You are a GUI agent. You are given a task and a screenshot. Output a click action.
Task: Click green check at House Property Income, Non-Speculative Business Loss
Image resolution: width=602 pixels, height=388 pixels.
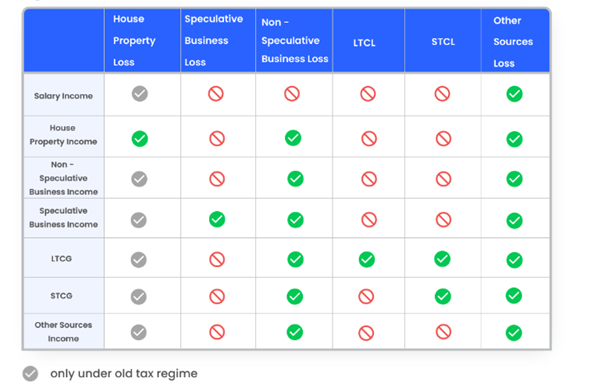pos(293,138)
